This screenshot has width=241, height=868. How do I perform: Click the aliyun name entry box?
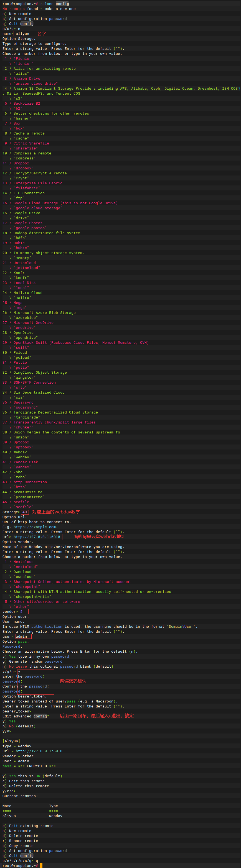(x=23, y=34)
